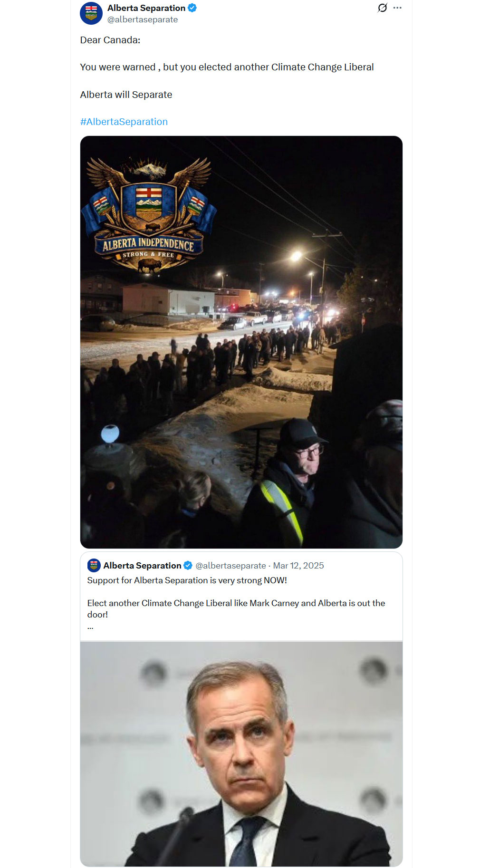Click the Alberta Separation display name at top
Screen dimensions: 499x868
[146, 8]
